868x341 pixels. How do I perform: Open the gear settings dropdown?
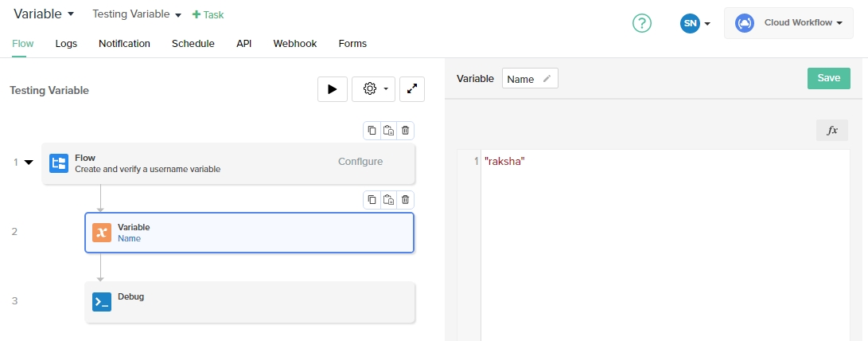coord(373,89)
